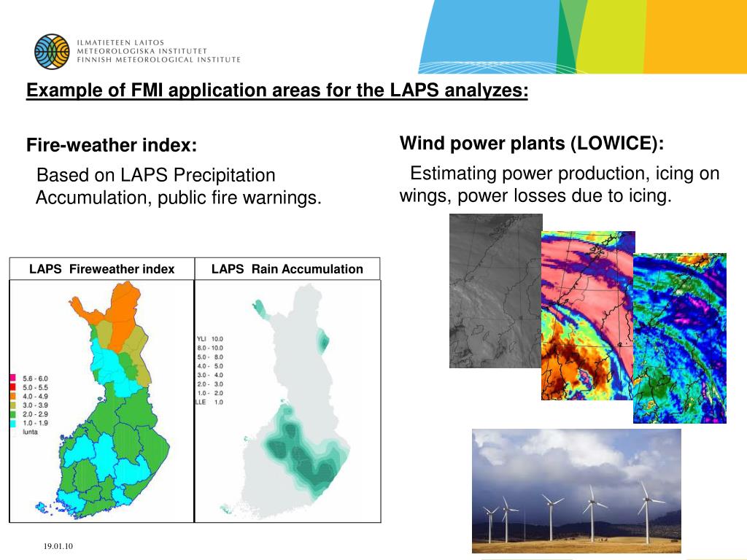Click the olive 3.0 - 3.9 legend swatch
The image size is (747, 560).
pyautogui.click(x=13, y=405)
